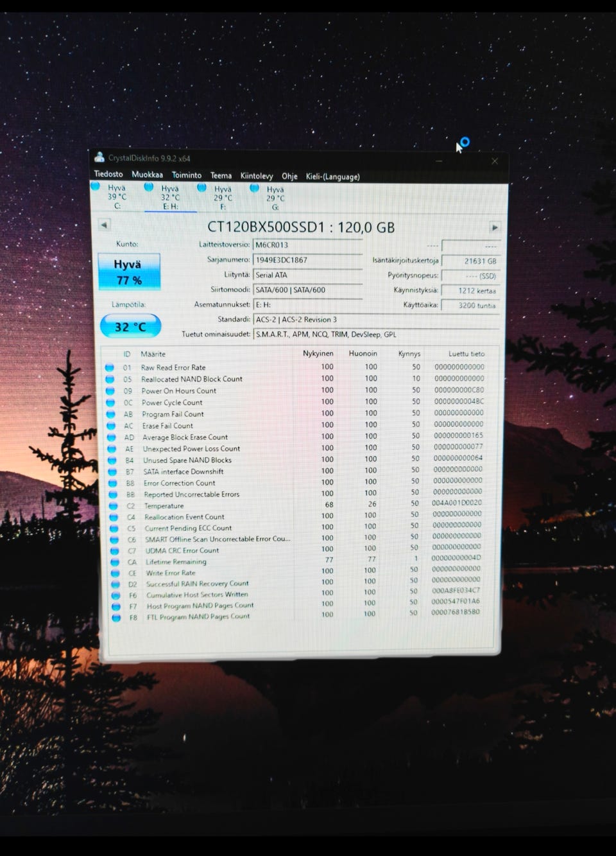
Task: Click status icon of SATA Interface Downshift
Action: tap(112, 471)
